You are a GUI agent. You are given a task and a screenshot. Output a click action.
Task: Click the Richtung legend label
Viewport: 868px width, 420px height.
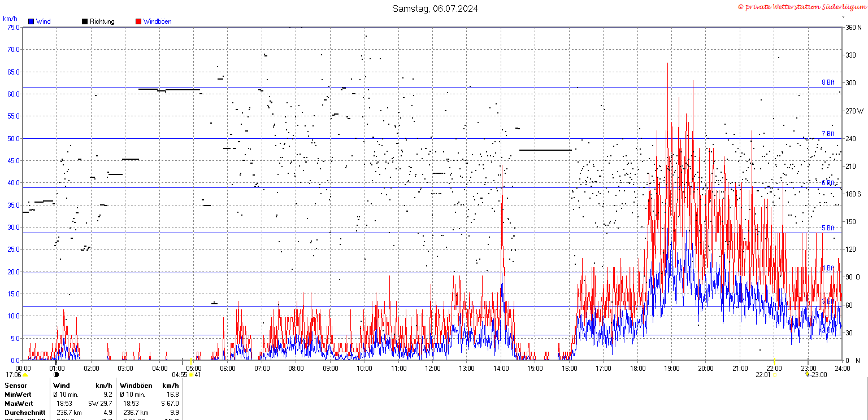pos(102,21)
